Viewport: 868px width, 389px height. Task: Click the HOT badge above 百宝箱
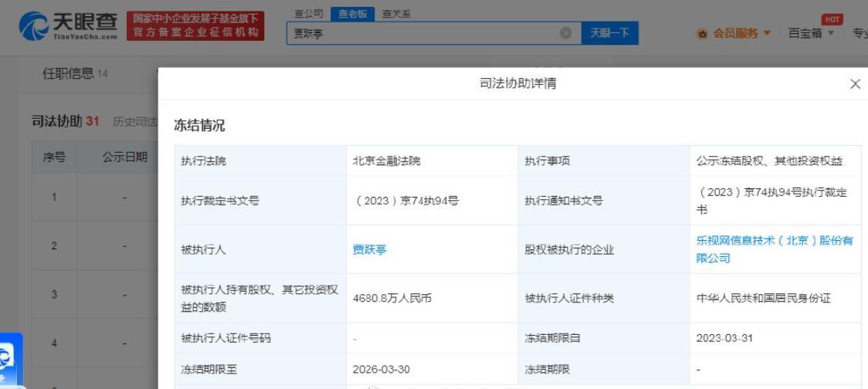832,19
